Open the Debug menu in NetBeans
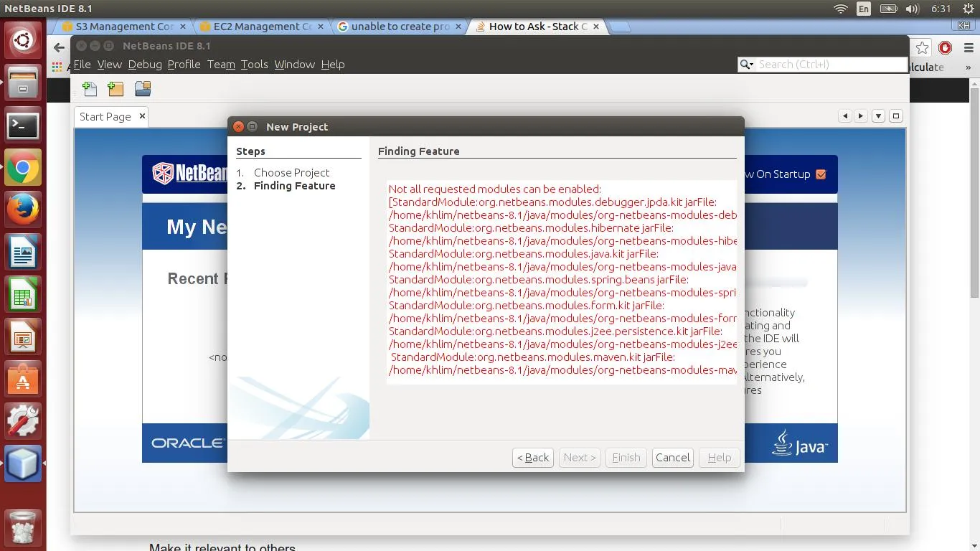The height and width of the screenshot is (551, 980). click(145, 64)
